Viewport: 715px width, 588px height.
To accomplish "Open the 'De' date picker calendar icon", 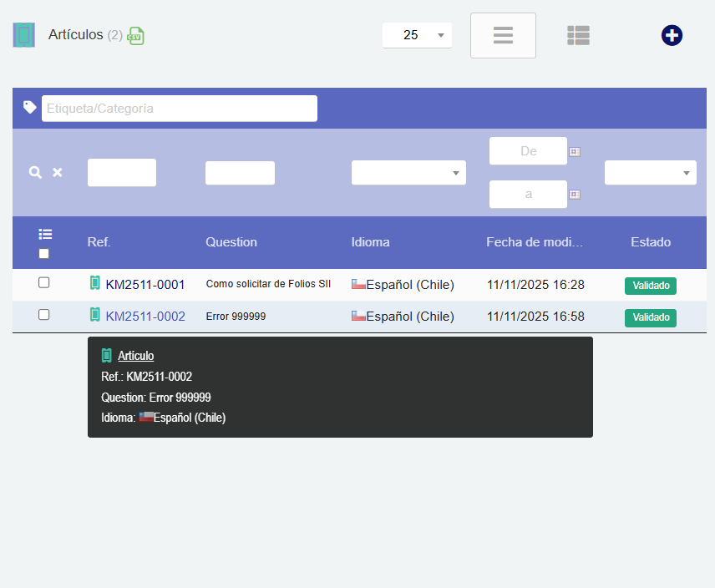I will (x=575, y=152).
